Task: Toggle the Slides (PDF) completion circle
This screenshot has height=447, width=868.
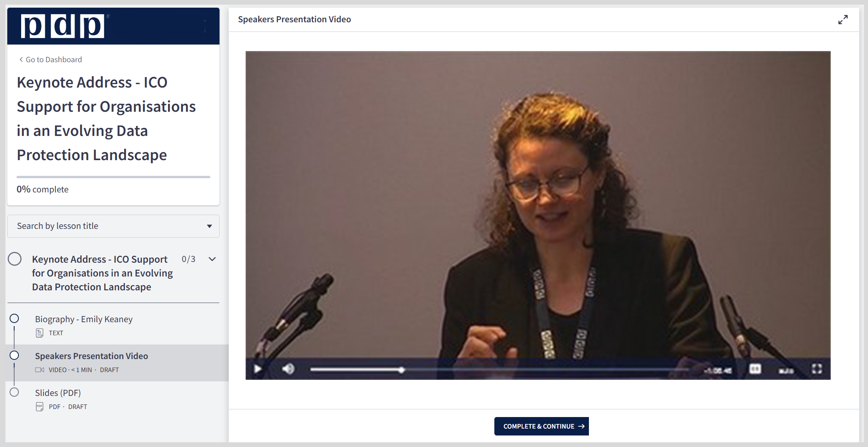Action: (x=14, y=392)
